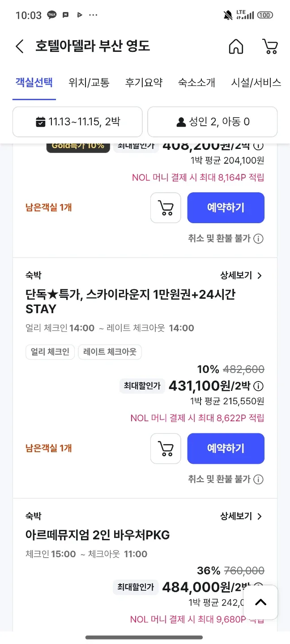Go to home via house icon
The height and width of the screenshot is (644, 290).
tap(236, 46)
